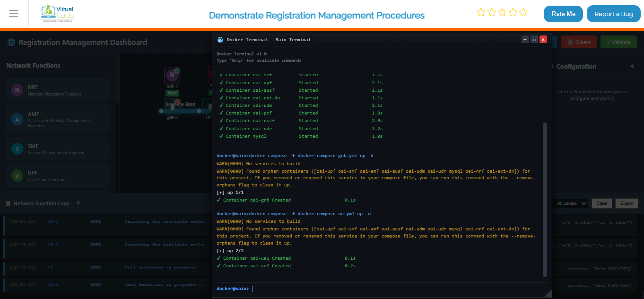This screenshot has height=299, width=644.
Task: Open the hamburger navigation menu
Action: (x=13, y=13)
